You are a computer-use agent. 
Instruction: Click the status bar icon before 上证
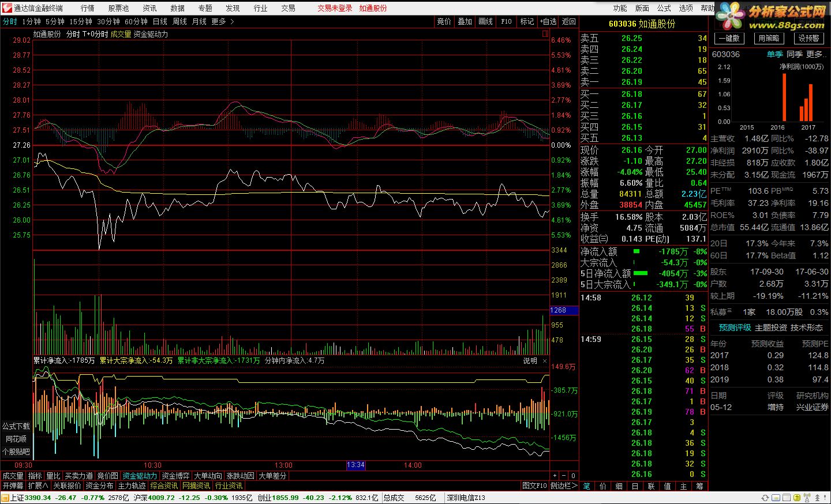tap(5, 498)
